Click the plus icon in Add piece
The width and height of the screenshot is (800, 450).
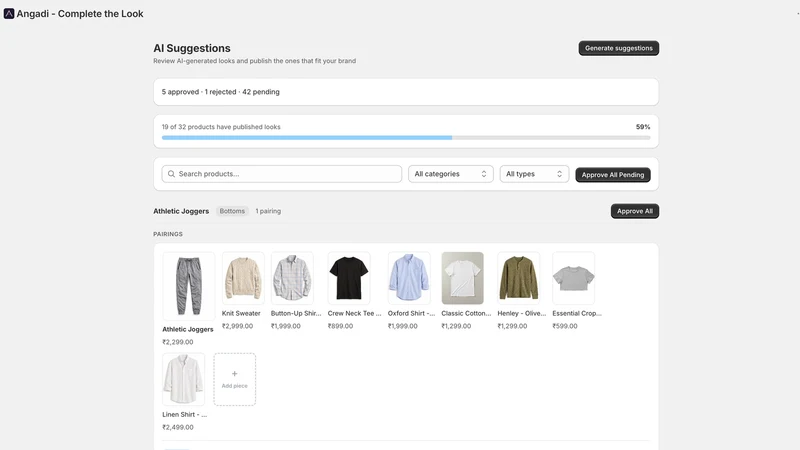click(235, 373)
